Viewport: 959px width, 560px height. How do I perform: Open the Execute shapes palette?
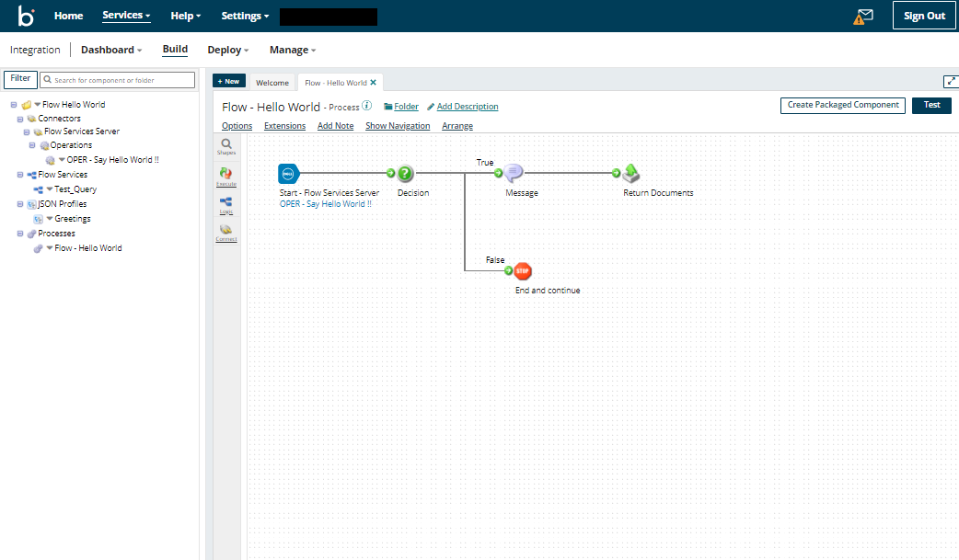(226, 176)
